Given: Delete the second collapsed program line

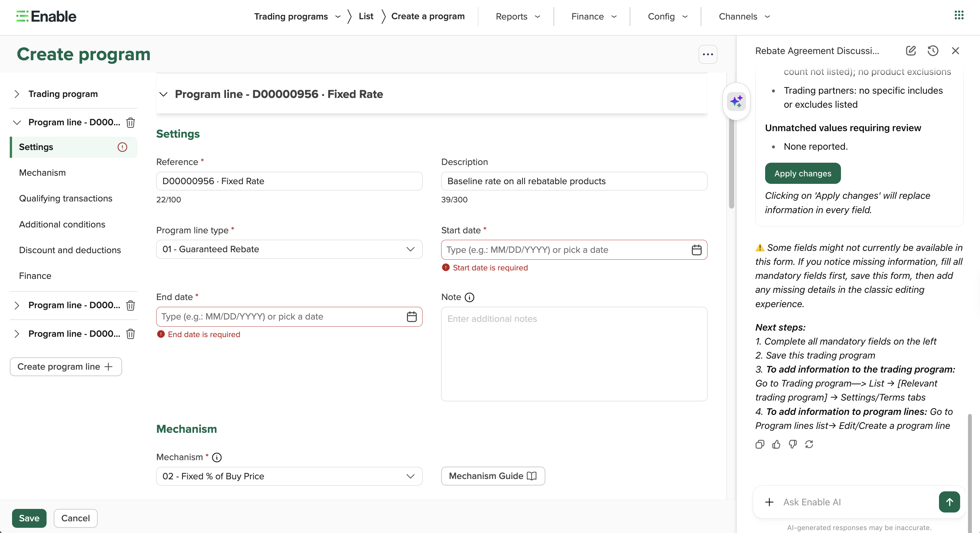Looking at the screenshot, I should 131,305.
